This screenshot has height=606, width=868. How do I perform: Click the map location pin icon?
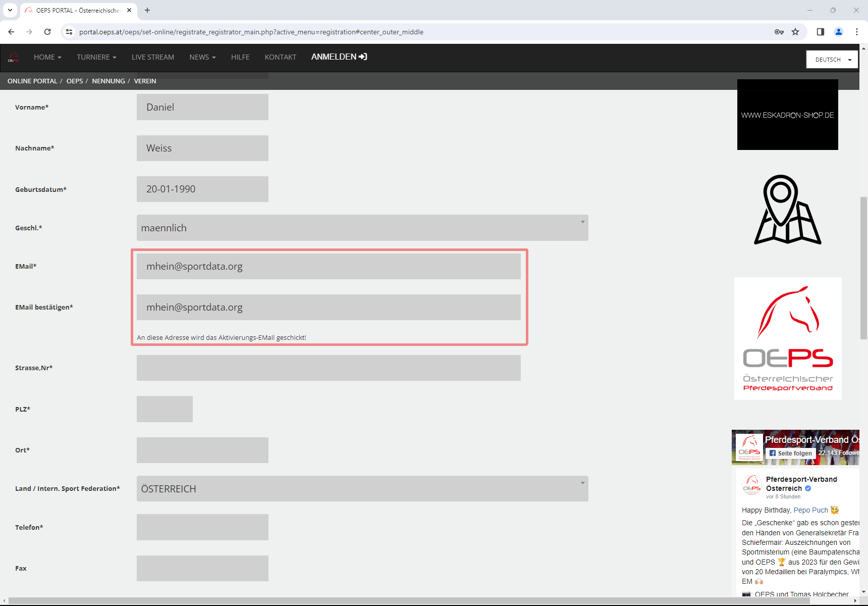(787, 210)
